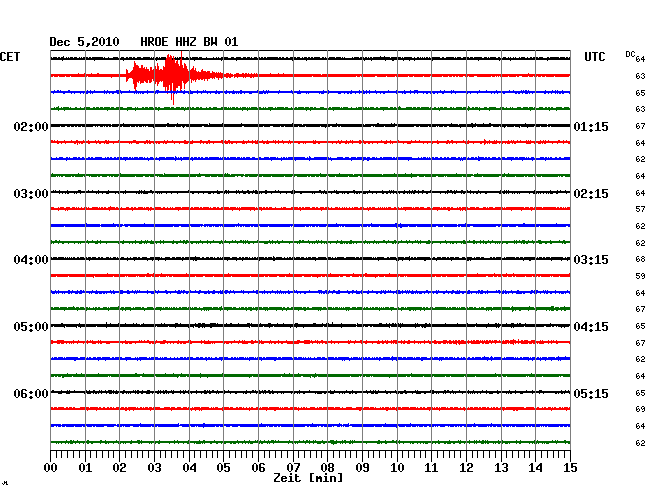The height and width of the screenshot is (494, 650).
Task: Click the DC value "57"
Action: [x=640, y=209]
